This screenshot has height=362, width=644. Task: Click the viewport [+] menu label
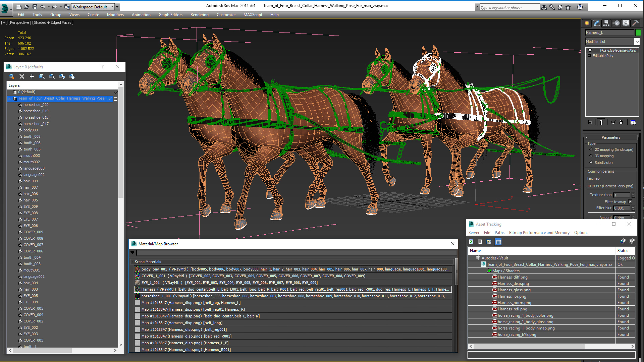[x=4, y=22]
